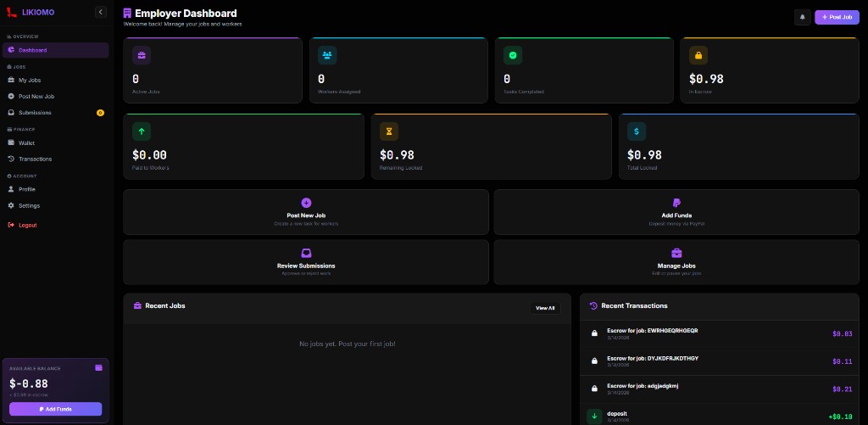
Task: Click the Employer Dashboard heading
Action: (x=186, y=14)
